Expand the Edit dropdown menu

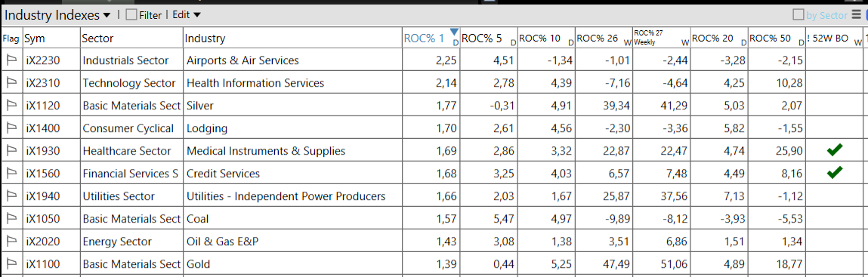(186, 15)
